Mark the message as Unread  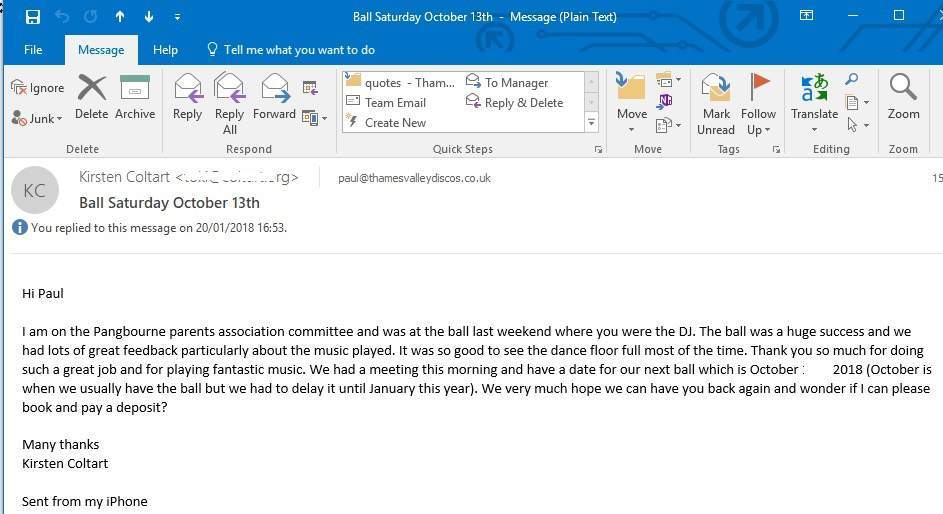pyautogui.click(x=716, y=103)
